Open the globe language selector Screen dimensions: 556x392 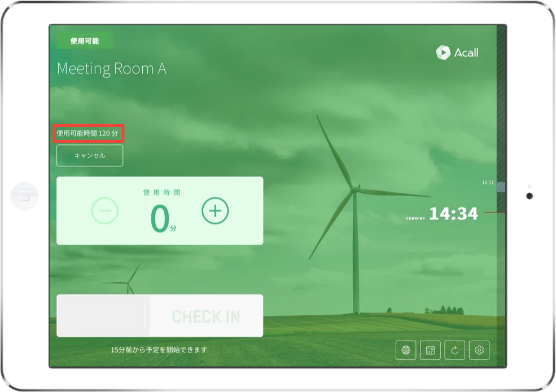click(405, 350)
